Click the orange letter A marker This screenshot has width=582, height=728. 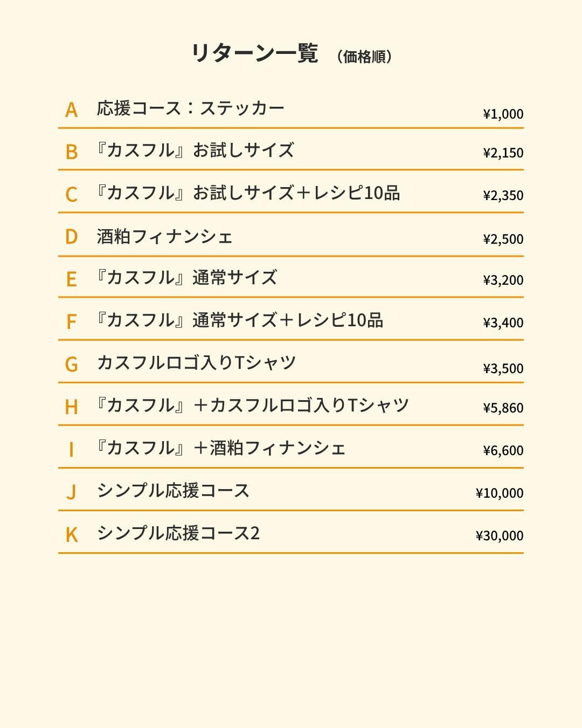click(x=71, y=109)
